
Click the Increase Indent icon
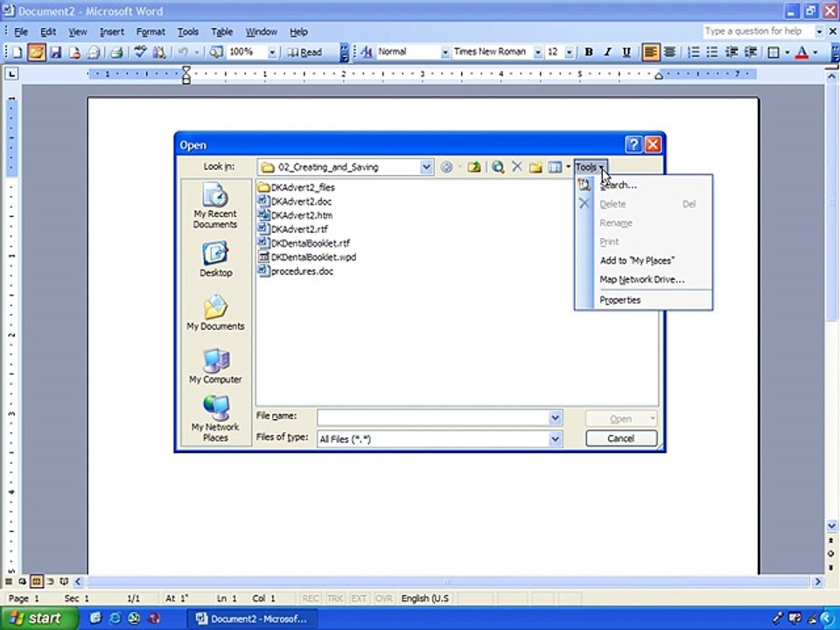pos(751,52)
